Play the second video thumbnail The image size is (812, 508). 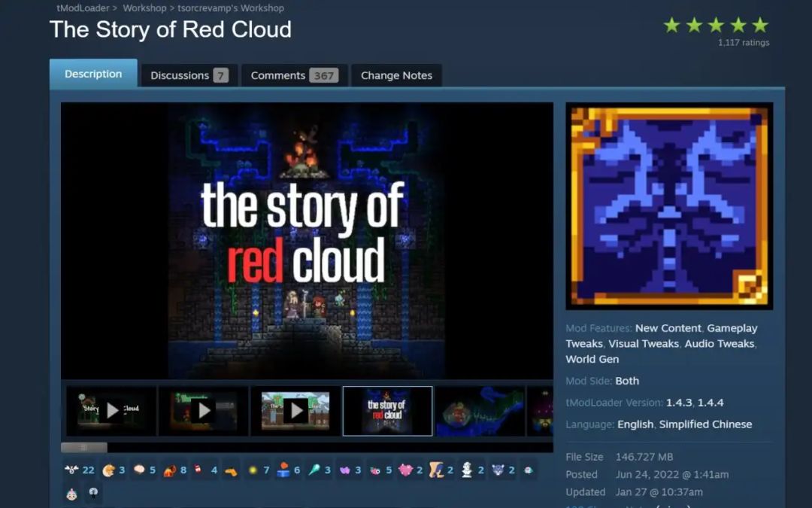[204, 411]
